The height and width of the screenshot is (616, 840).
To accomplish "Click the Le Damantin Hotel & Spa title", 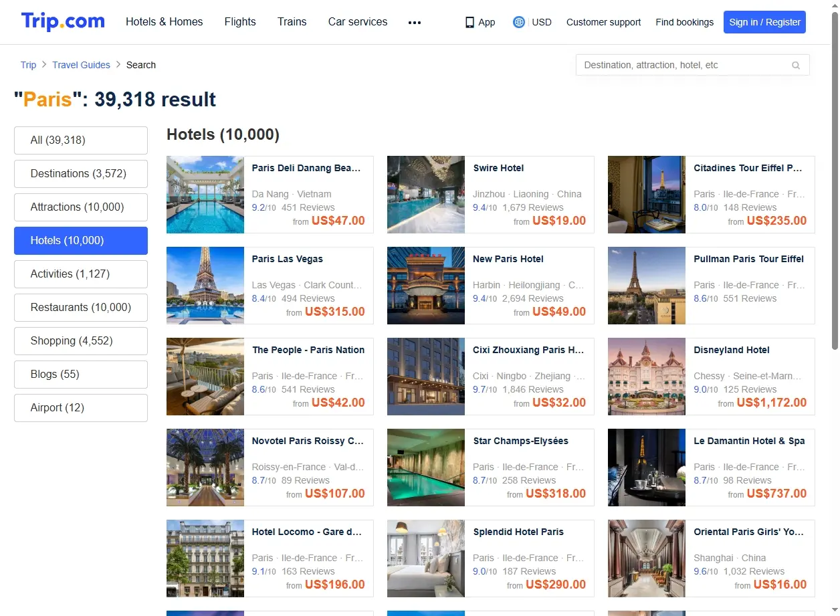I will tap(749, 441).
